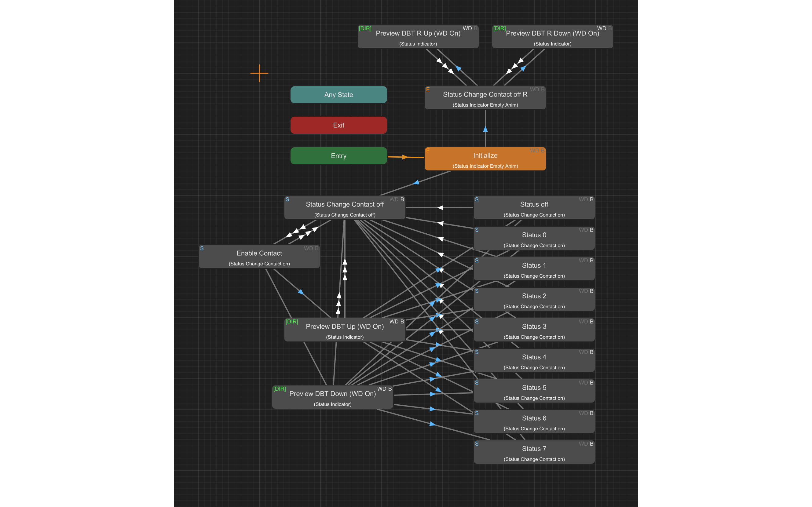Select the Status 7 state node
Viewport: 812px width, 507px height.
click(534, 452)
